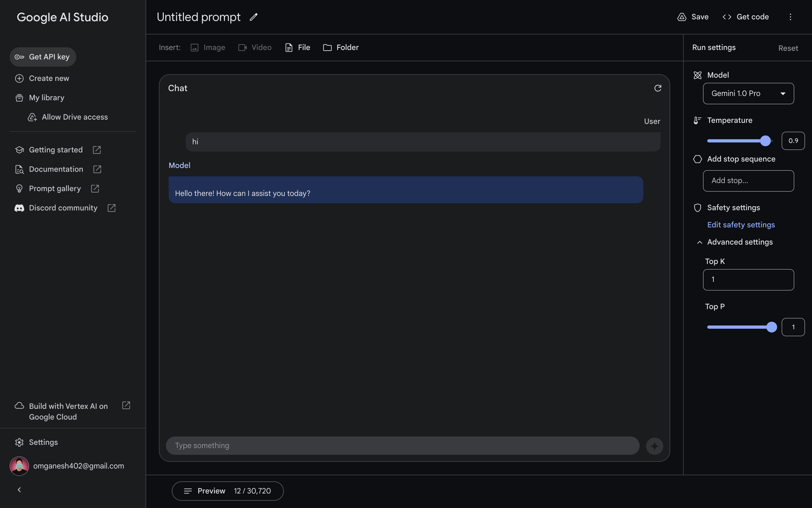Click the external link icon beside Getting started
Screen dimensions: 812x508
pyautogui.click(x=97, y=150)
